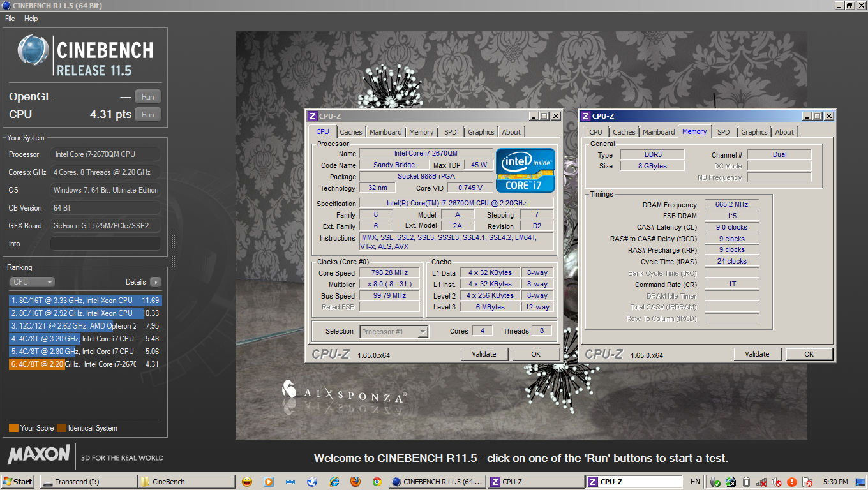The width and height of the screenshot is (868, 490).
Task: Click the empty Info field in Your System
Action: [x=105, y=244]
